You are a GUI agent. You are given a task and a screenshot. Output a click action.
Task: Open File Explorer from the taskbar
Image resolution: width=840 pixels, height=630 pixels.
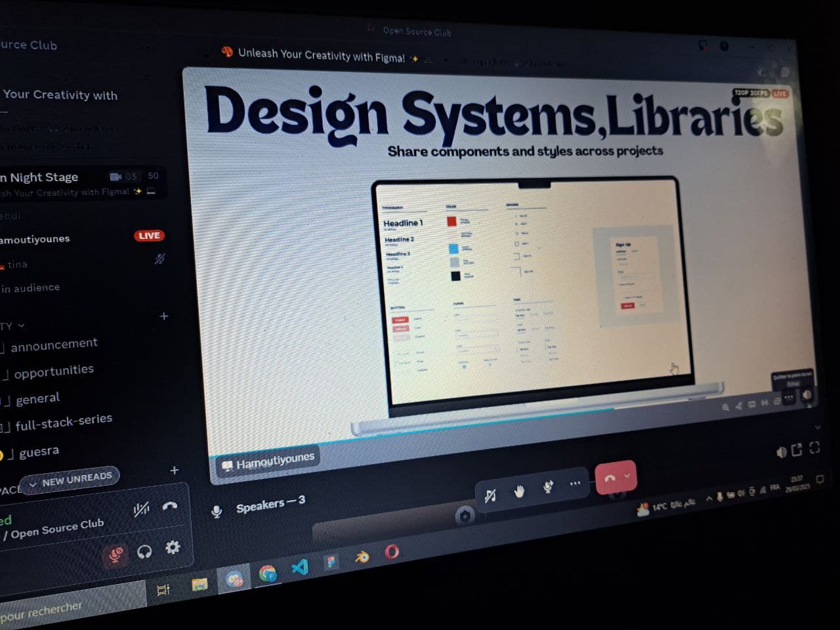199,584
